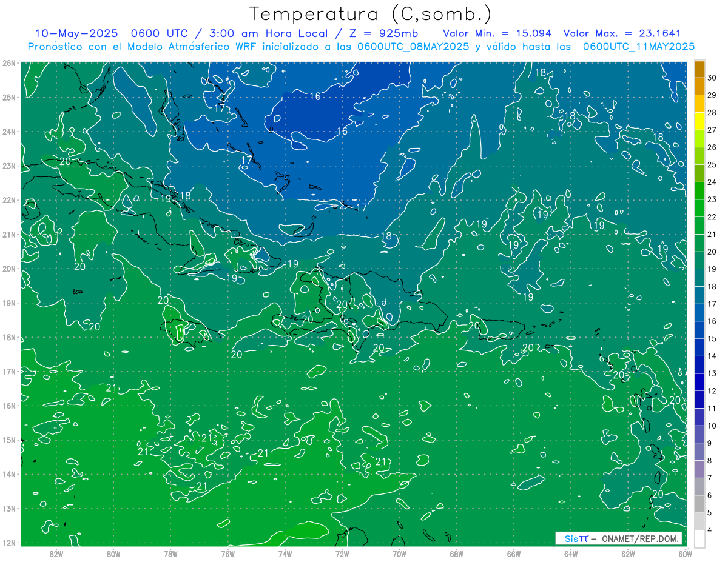Click the '19N' latitude axis label
The height and width of the screenshot is (562, 728).
coord(8,303)
